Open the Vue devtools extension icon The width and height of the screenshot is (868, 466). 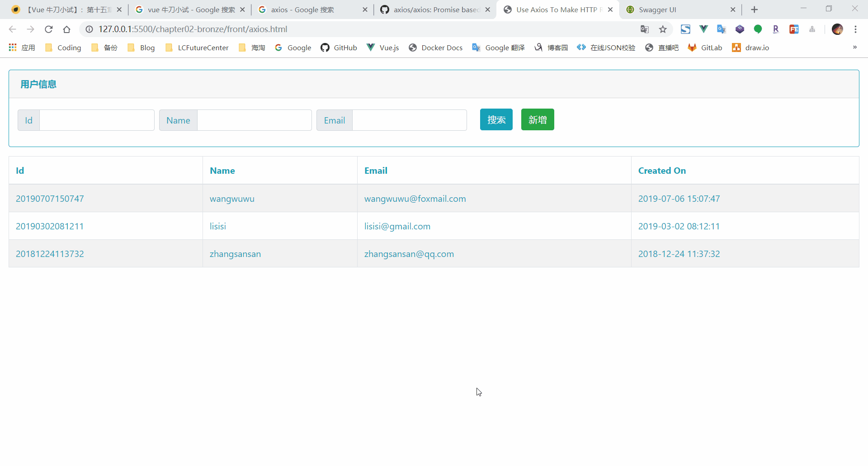coord(703,29)
